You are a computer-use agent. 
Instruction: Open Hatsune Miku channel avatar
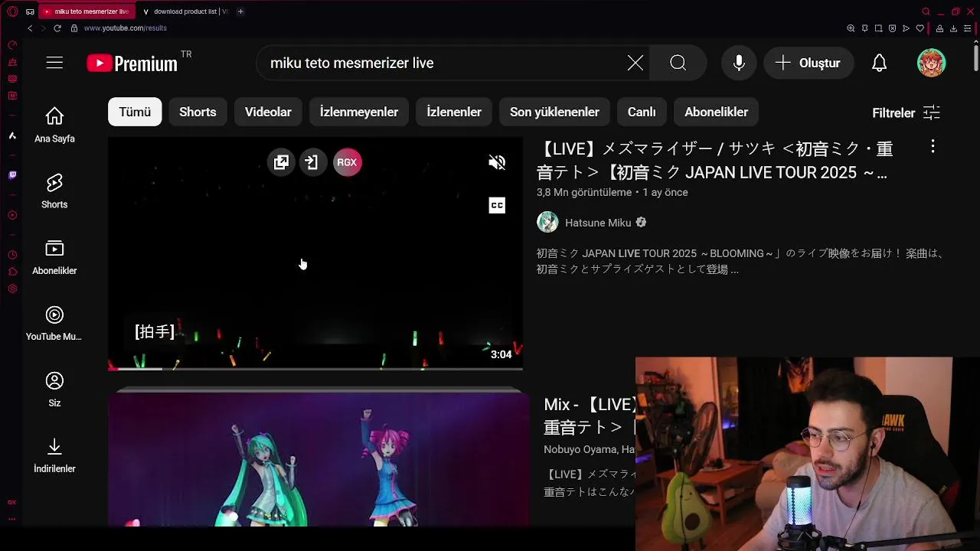pos(547,223)
